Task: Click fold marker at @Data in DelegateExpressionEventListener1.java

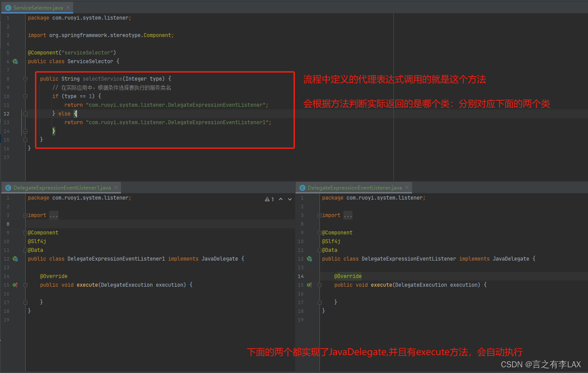Action: (x=26, y=250)
